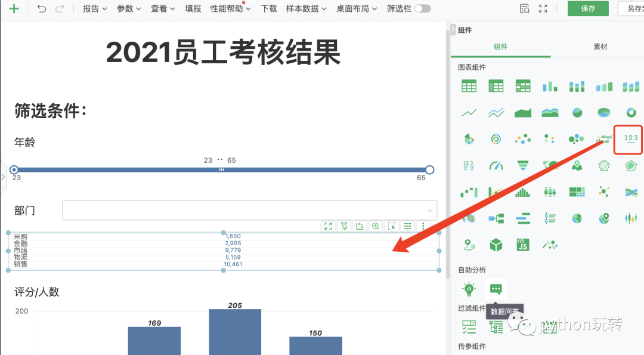The image size is (644, 355).
Task: Open the 查看 dropdown menu
Action: point(163,8)
